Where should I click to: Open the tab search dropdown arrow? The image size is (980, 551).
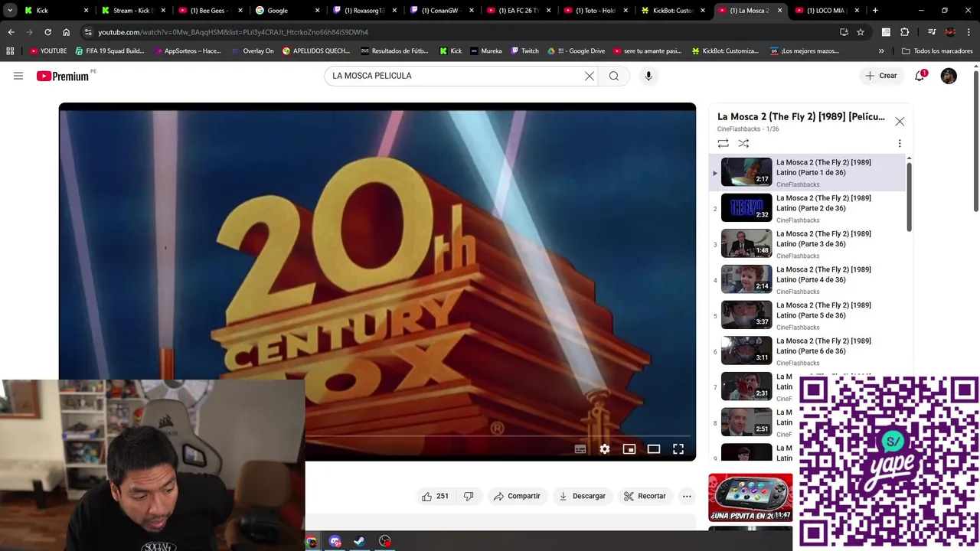(10, 11)
